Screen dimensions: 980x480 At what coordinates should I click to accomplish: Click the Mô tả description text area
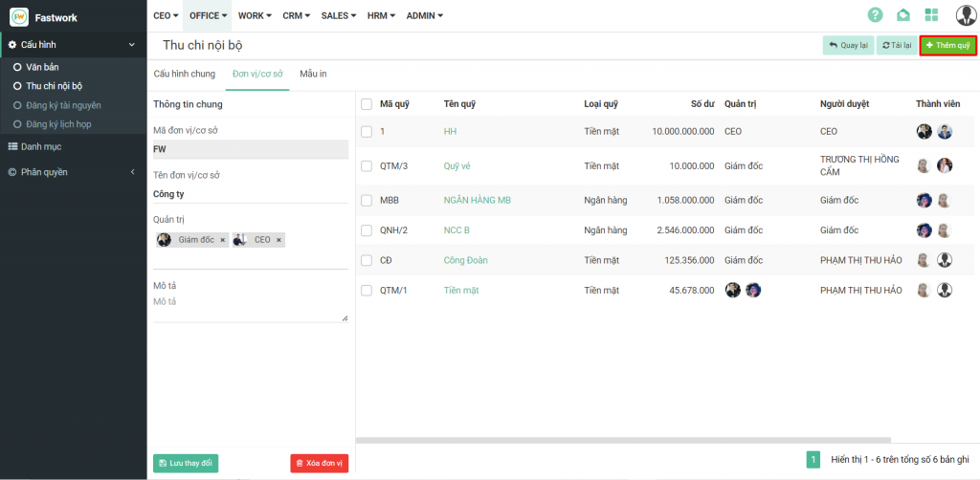(250, 309)
